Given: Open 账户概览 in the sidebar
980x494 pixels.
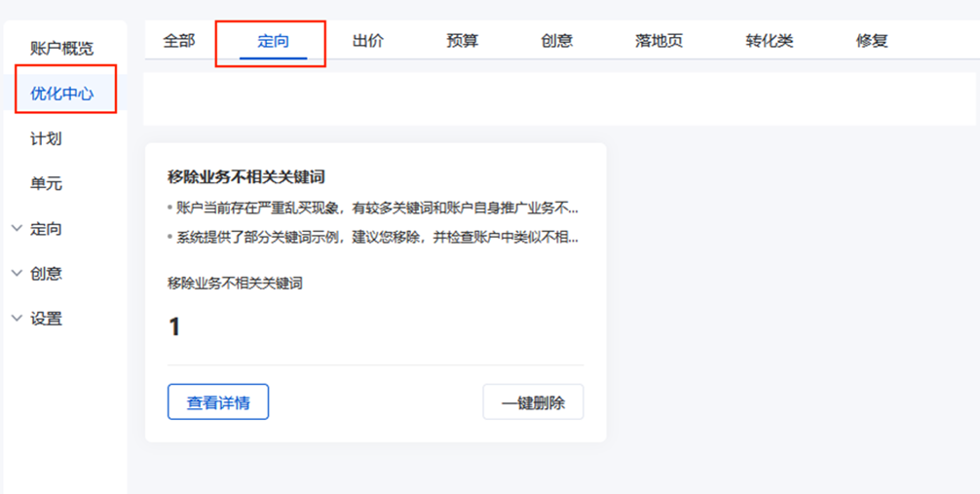Looking at the screenshot, I should coord(61,49).
